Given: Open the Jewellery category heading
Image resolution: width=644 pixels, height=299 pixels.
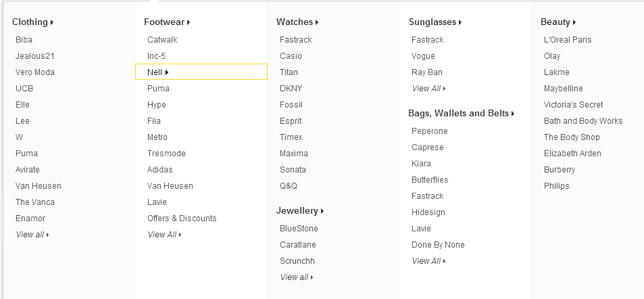Looking at the screenshot, I should (x=300, y=211).
